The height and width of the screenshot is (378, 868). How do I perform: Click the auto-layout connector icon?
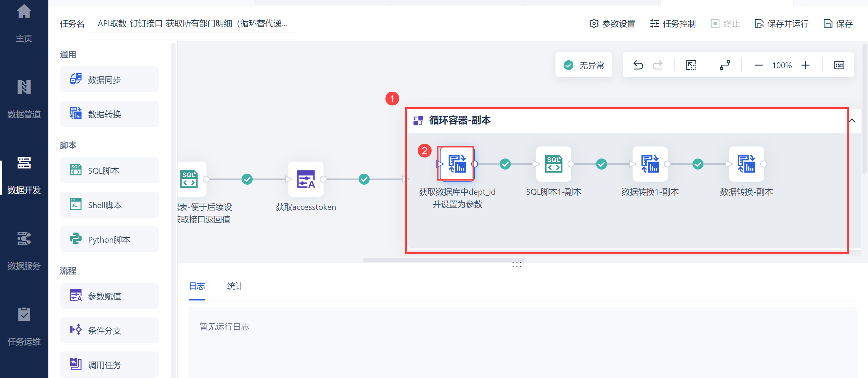pos(725,65)
